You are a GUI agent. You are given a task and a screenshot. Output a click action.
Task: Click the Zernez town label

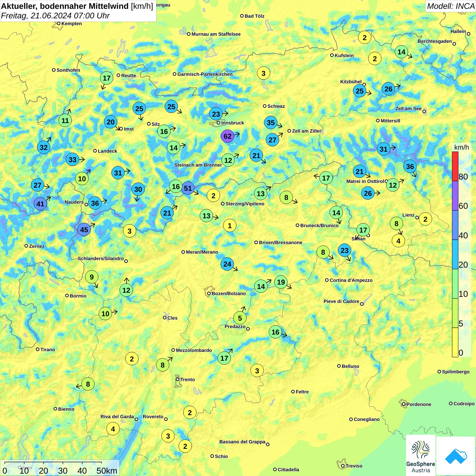pyautogui.click(x=37, y=246)
